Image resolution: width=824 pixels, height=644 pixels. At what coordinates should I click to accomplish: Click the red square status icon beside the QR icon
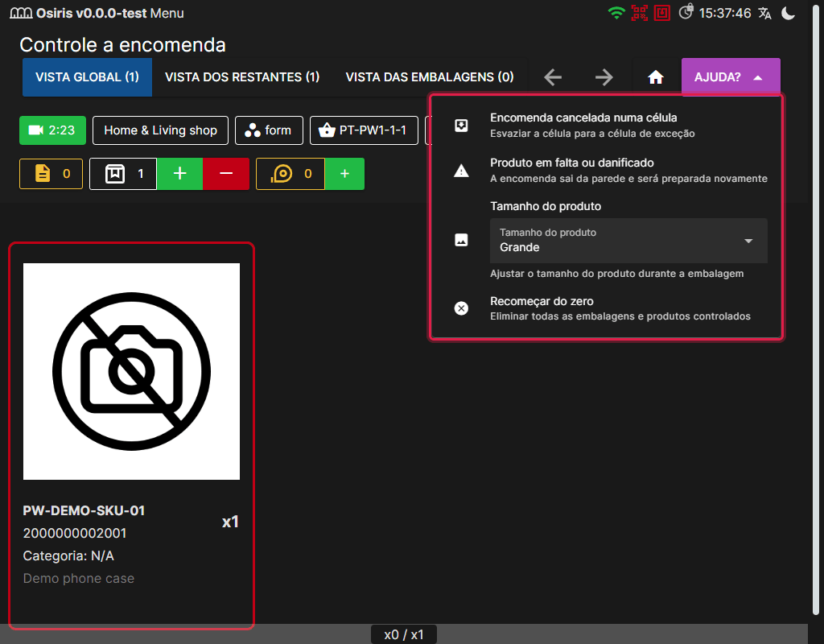[x=662, y=13]
